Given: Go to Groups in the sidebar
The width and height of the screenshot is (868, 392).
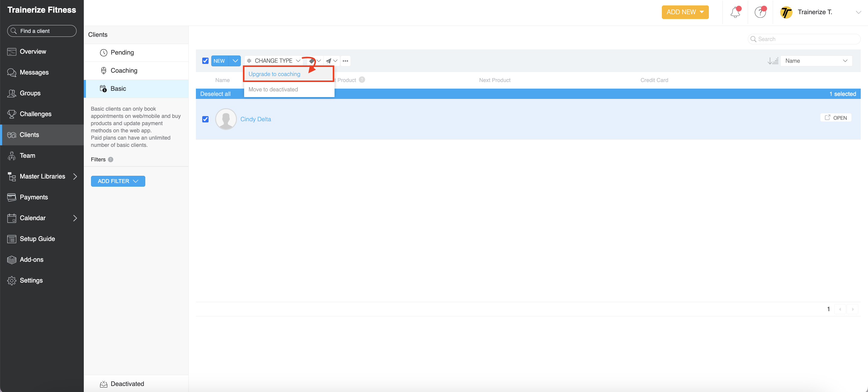Looking at the screenshot, I should coord(42,93).
